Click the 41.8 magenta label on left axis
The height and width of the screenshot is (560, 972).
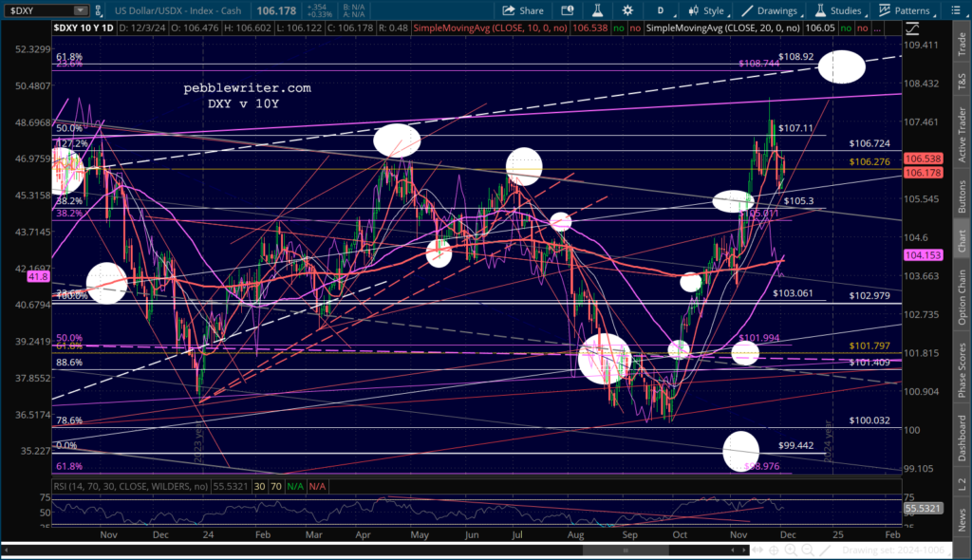38,276
